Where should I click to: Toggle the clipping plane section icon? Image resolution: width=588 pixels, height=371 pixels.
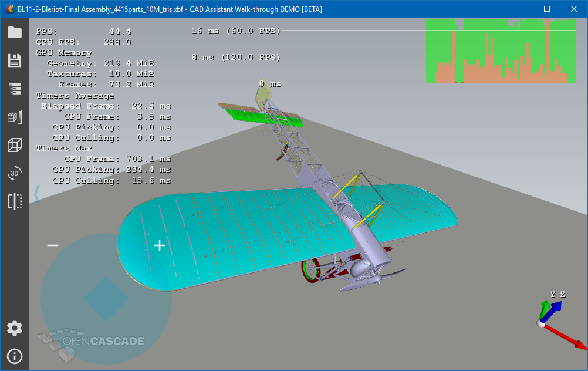click(x=14, y=201)
